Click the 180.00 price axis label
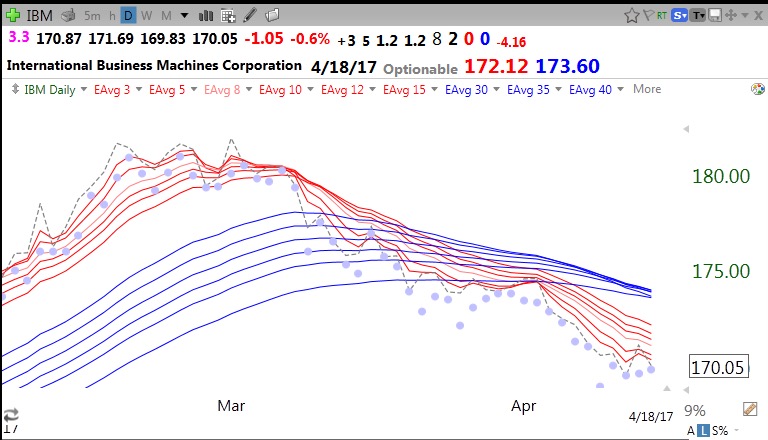The height and width of the screenshot is (440, 768). pos(720,176)
